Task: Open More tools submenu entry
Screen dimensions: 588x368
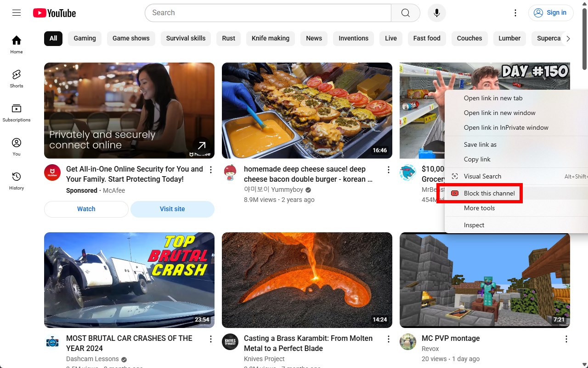Action: 516,208
